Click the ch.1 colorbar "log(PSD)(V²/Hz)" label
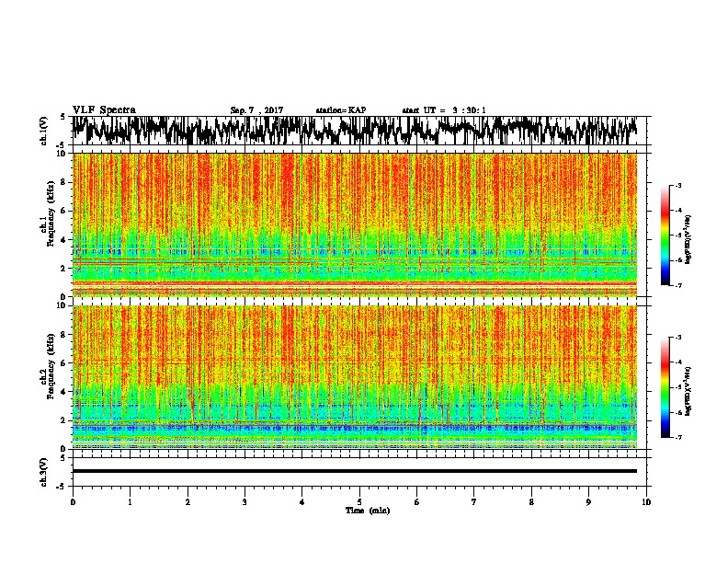The image size is (728, 563). pos(688,240)
